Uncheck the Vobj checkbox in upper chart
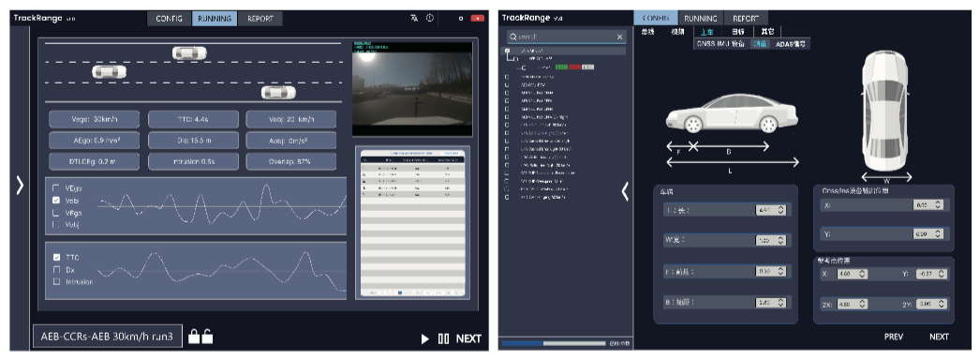The image size is (980, 360). [x=56, y=201]
